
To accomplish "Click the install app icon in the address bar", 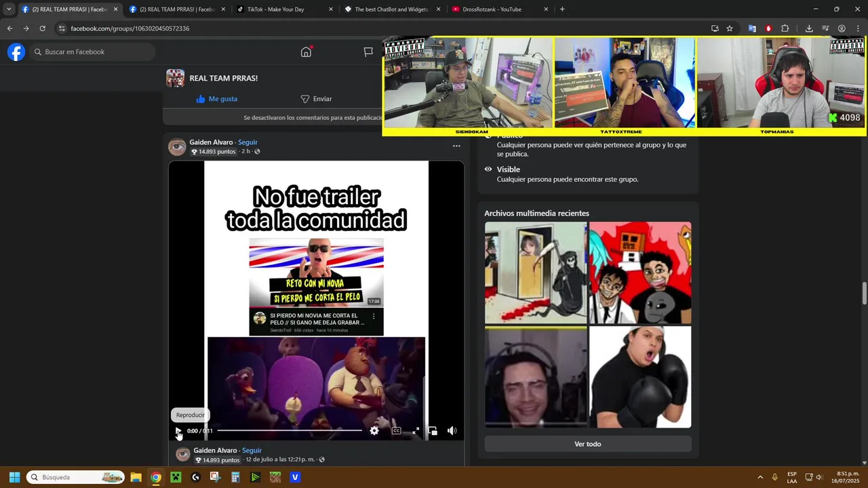I will (715, 28).
